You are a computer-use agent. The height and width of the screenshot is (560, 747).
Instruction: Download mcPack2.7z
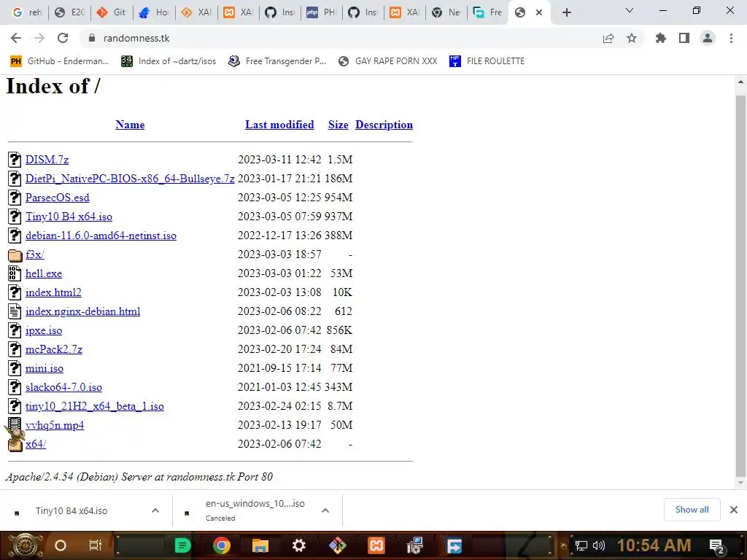[54, 349]
